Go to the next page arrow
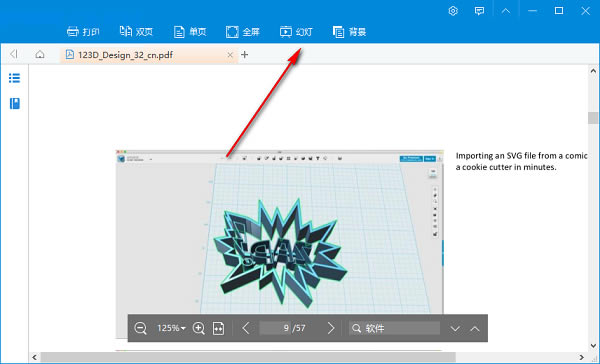 (331, 328)
